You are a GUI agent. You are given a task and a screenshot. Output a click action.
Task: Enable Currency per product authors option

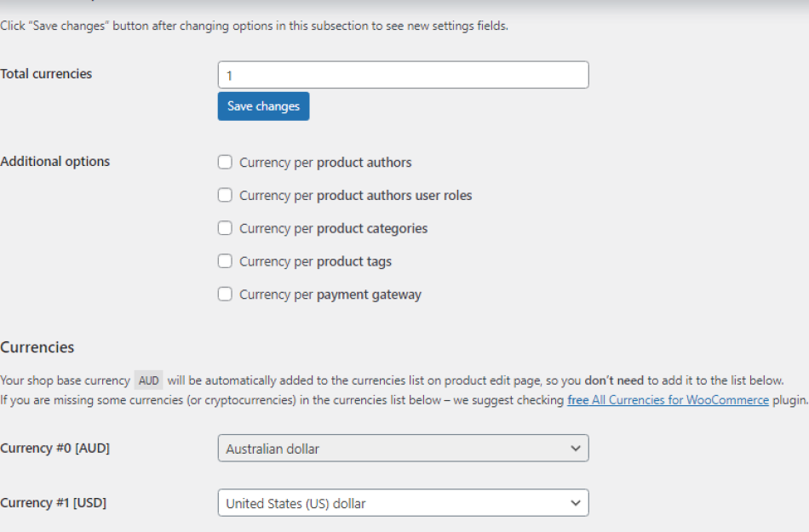tap(225, 162)
